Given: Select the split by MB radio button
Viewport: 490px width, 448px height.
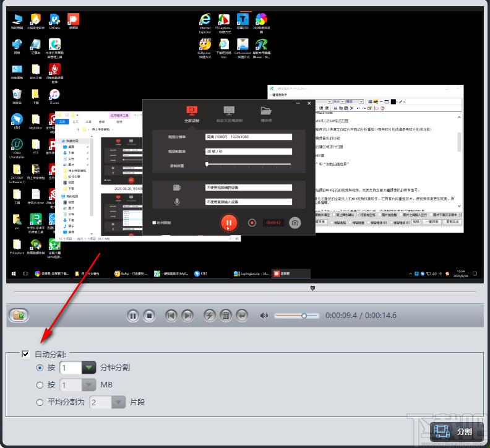Looking at the screenshot, I should click(x=40, y=385).
